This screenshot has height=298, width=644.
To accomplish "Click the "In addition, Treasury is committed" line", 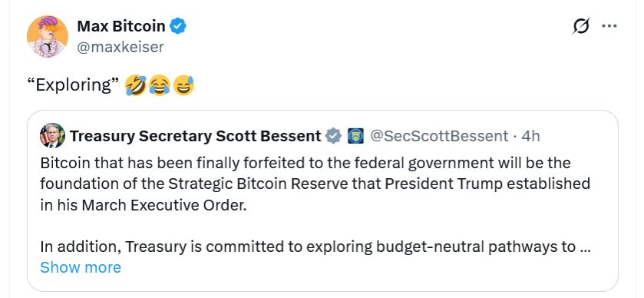I will pos(315,247).
